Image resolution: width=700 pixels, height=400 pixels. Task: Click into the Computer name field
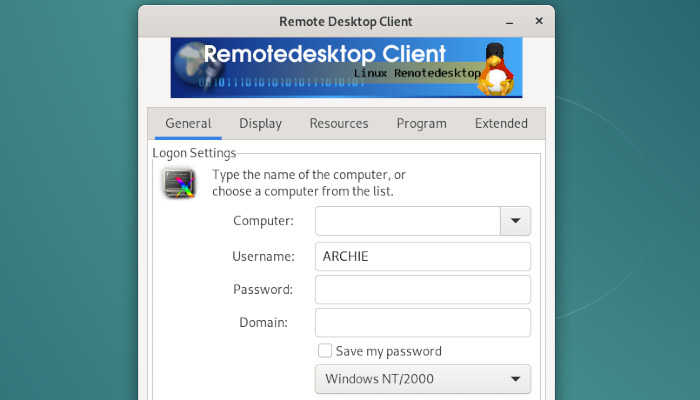[408, 221]
